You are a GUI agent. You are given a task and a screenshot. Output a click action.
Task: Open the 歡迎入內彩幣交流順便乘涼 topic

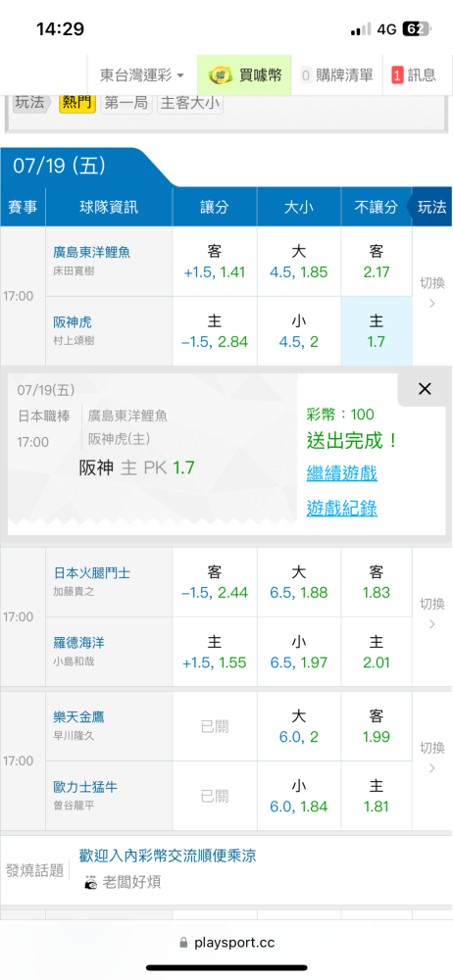168,856
